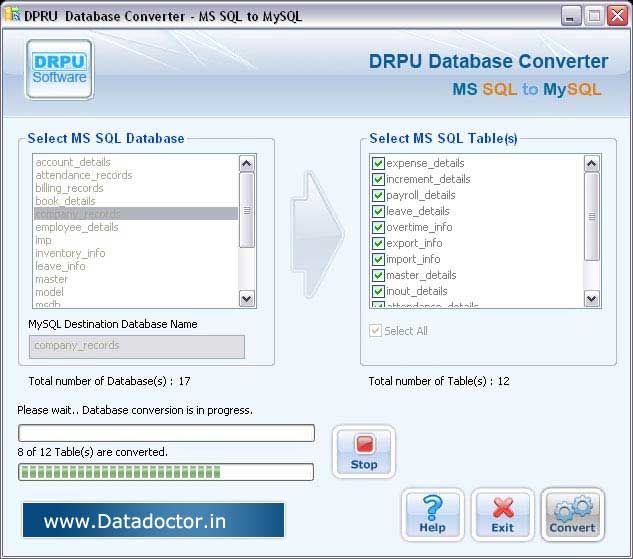
Task: Uncheck the overtime_info table checkbox
Action: point(378,227)
